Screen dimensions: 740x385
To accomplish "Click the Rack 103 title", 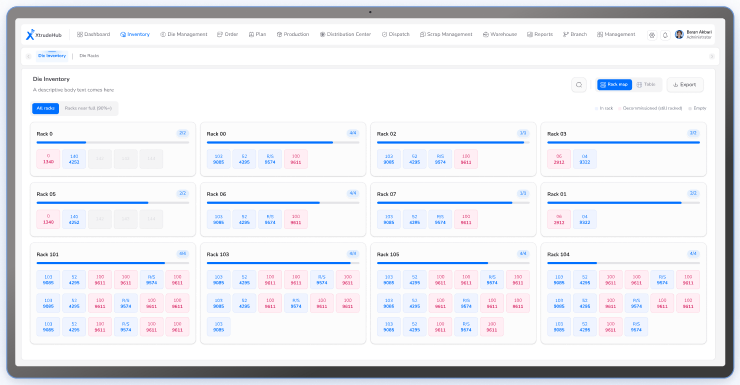I will (218, 254).
